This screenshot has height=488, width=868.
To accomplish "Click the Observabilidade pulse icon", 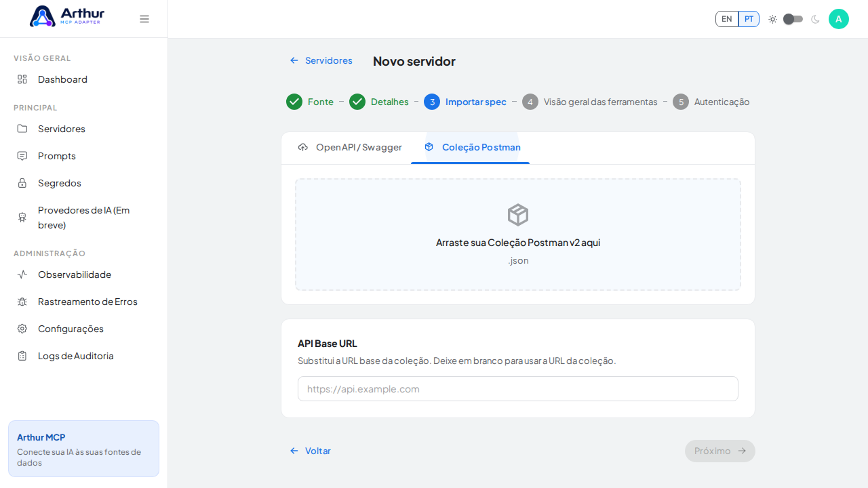I will tap(22, 274).
